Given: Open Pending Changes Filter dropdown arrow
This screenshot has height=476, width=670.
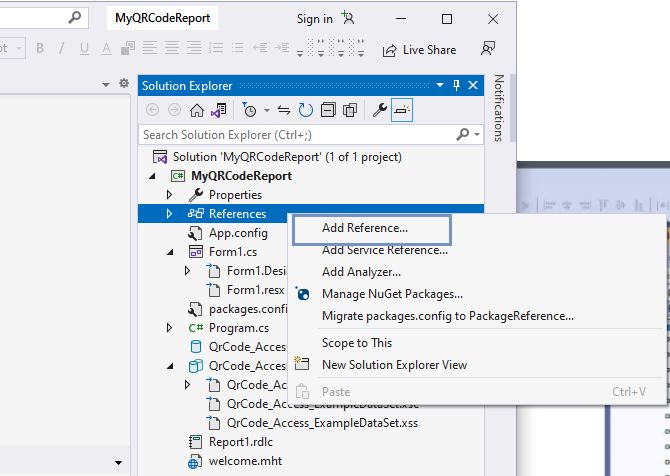Looking at the screenshot, I should point(267,111).
